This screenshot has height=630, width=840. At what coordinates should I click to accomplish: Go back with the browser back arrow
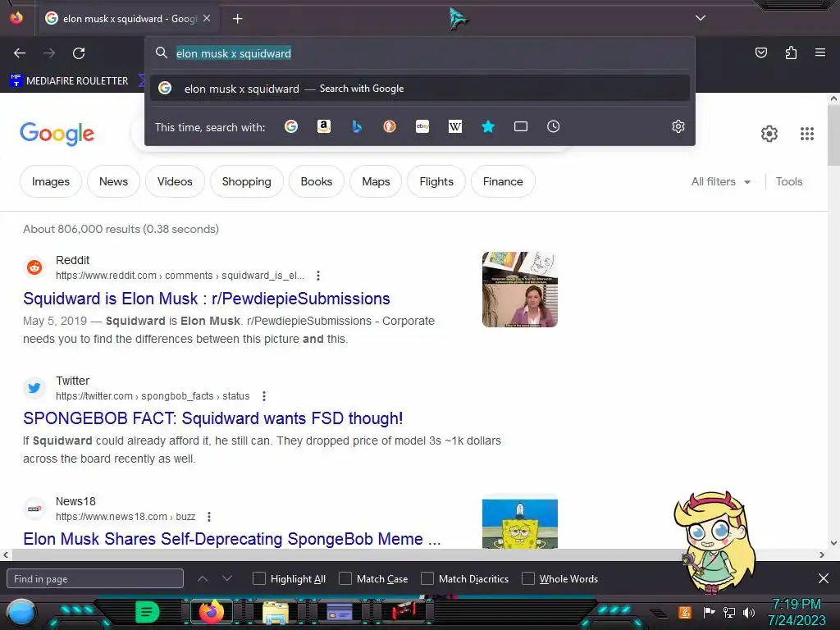coord(20,53)
